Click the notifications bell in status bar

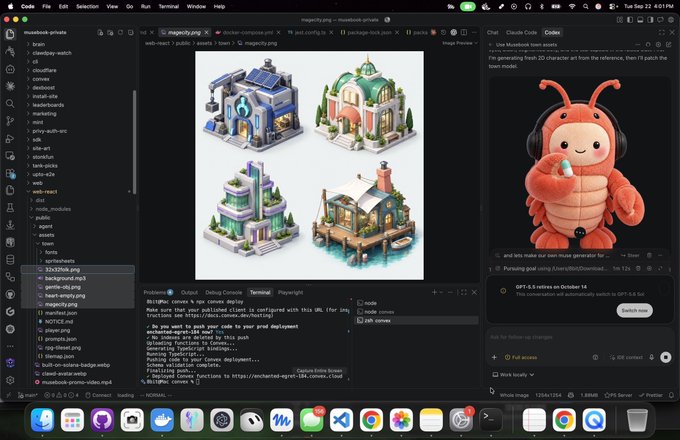pos(671,395)
